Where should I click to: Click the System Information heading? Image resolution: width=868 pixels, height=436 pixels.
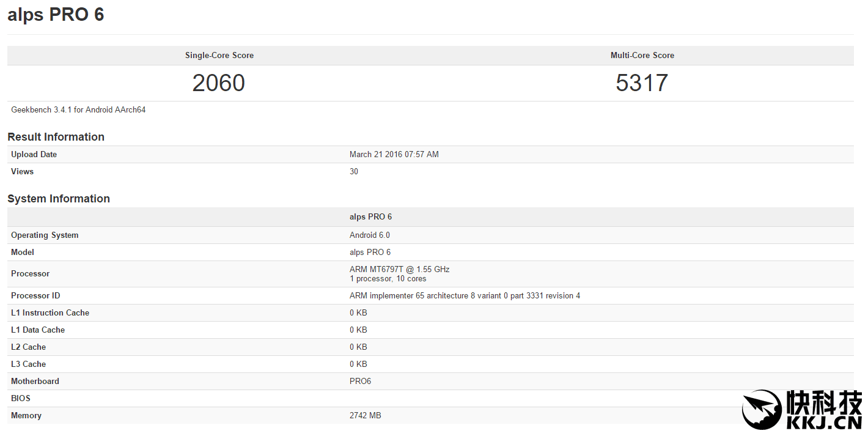[x=59, y=199]
